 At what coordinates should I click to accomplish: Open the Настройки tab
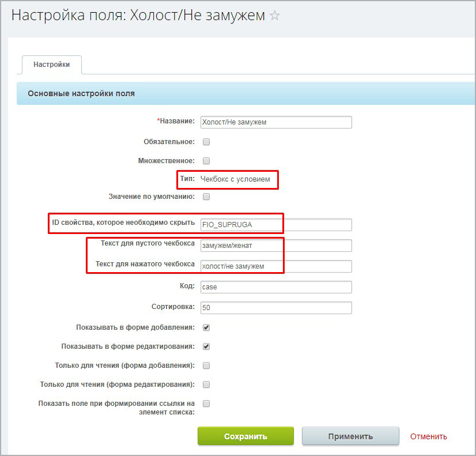pyautogui.click(x=52, y=65)
